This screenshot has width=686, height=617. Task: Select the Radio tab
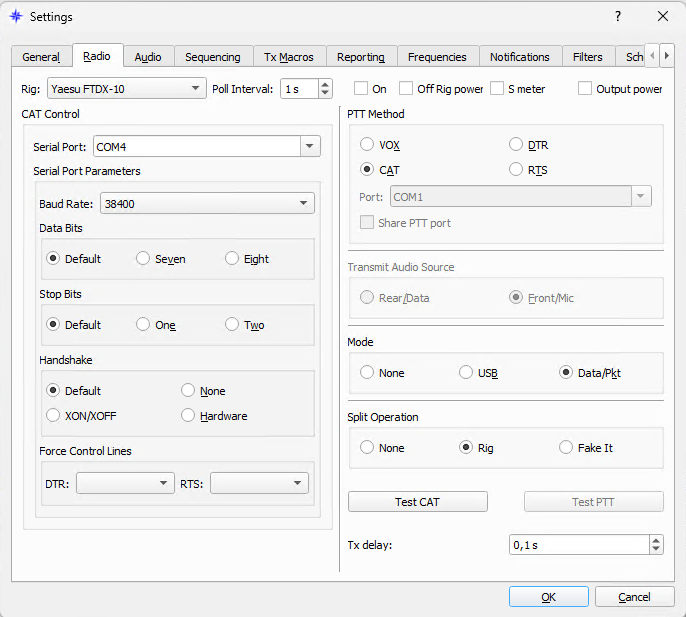pos(97,56)
